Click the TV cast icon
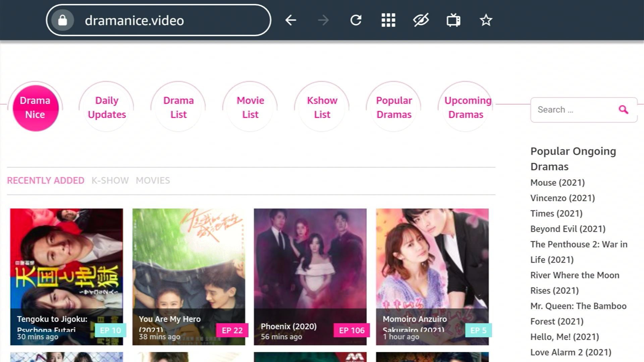Screen dimensions: 644x362 point(453,20)
